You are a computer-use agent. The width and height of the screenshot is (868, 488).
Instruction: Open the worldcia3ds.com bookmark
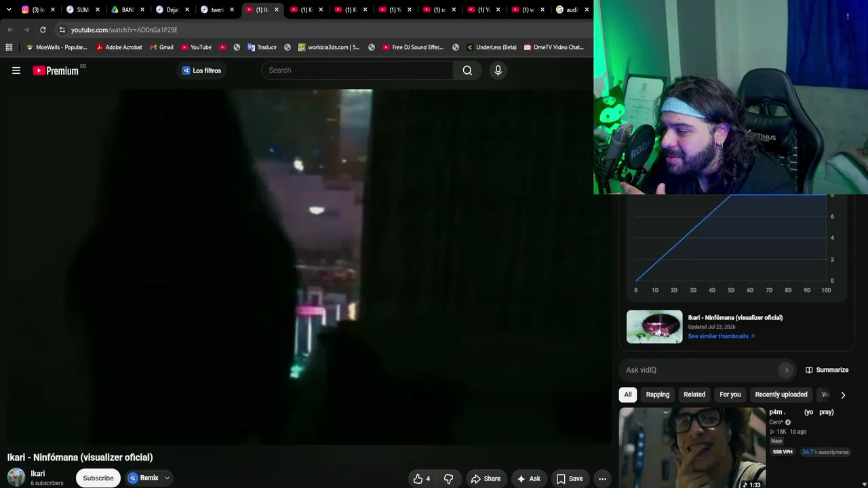click(329, 47)
